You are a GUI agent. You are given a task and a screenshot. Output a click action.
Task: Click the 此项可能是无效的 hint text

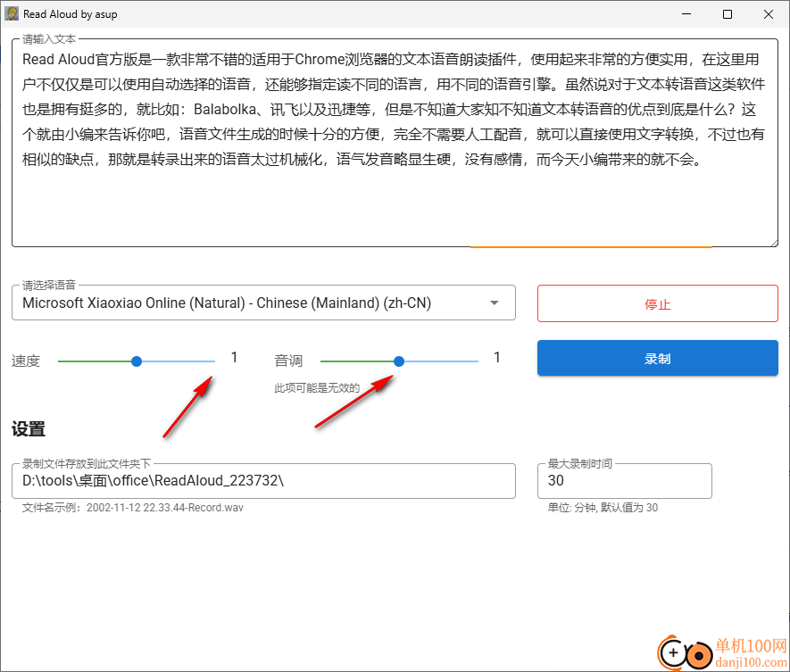pyautogui.click(x=317, y=388)
